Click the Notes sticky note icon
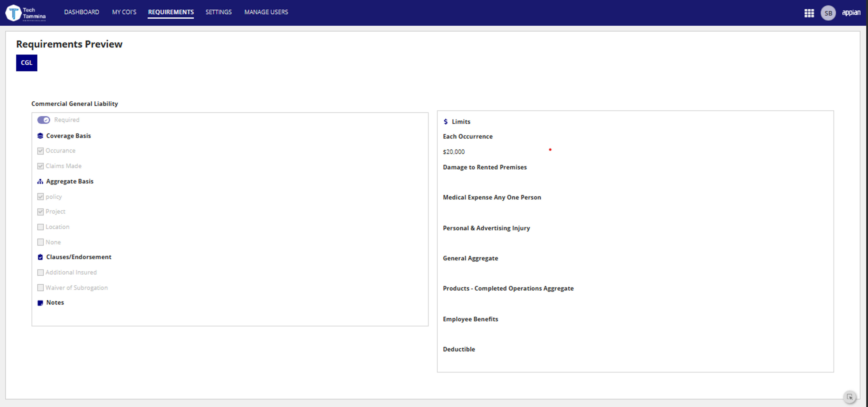 click(40, 303)
